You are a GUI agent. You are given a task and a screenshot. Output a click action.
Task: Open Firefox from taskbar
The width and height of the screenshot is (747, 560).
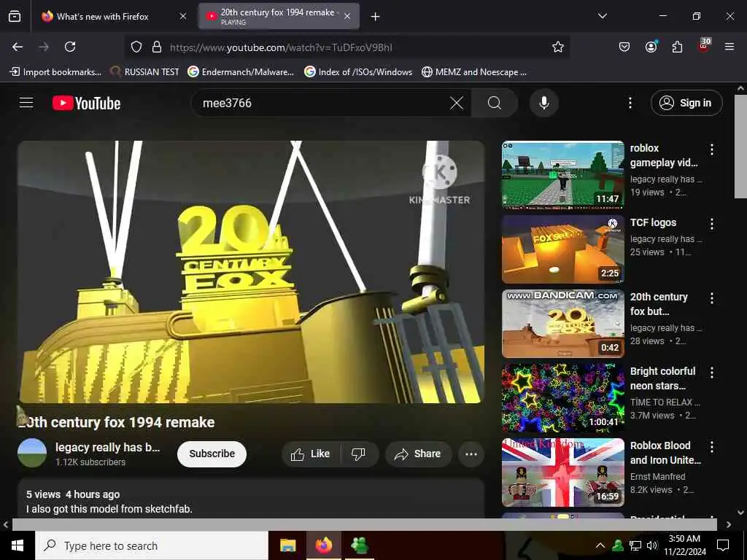[323, 545]
